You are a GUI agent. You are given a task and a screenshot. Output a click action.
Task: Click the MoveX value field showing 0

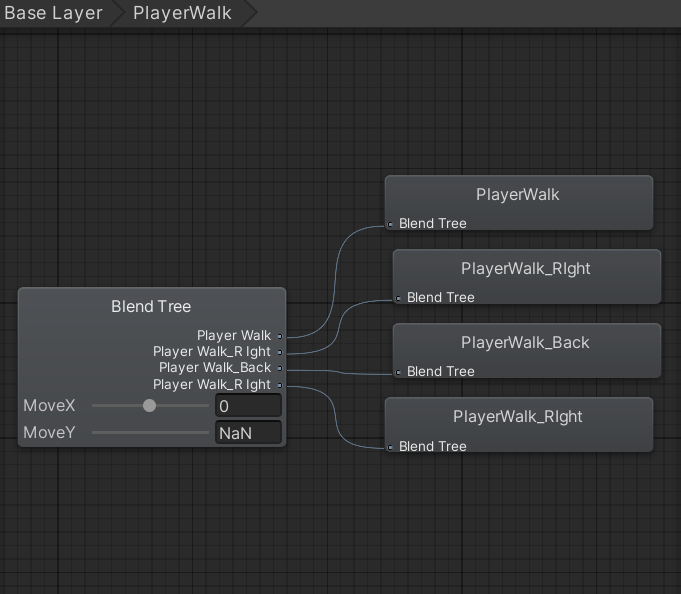[248, 406]
